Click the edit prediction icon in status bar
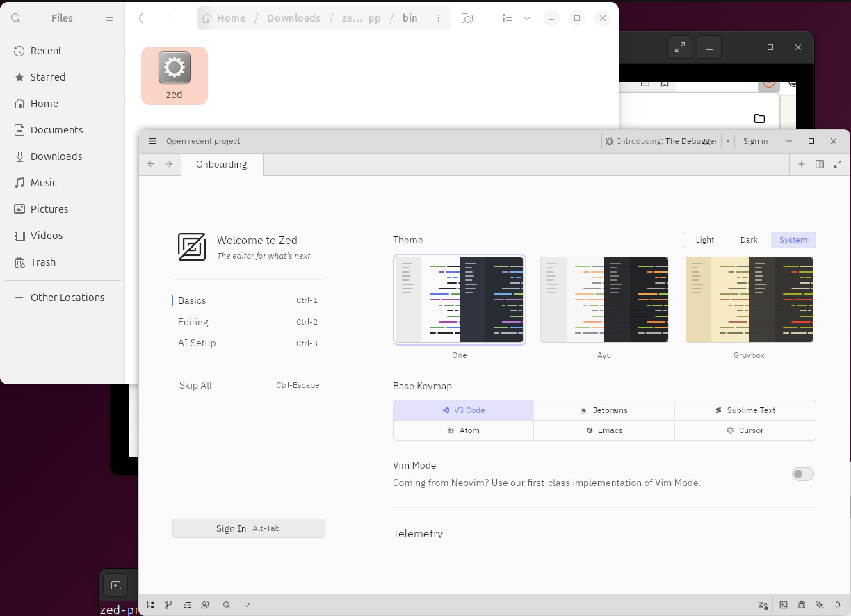This screenshot has height=616, width=851. [763, 605]
